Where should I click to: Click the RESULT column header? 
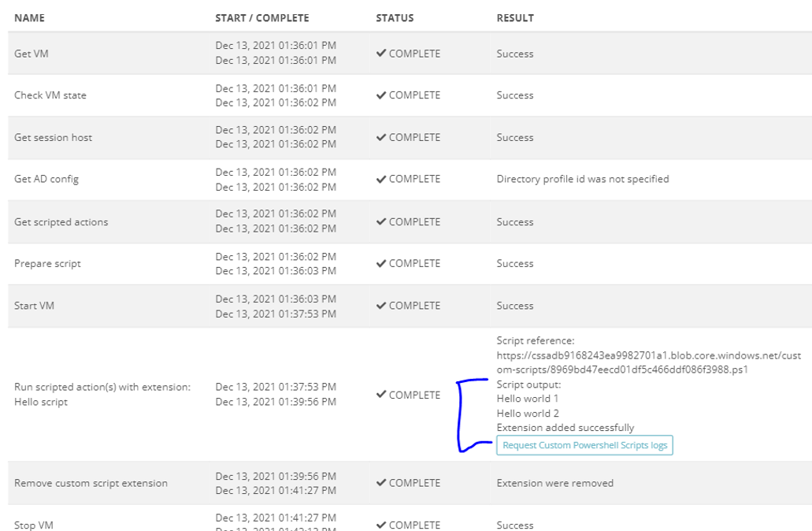pyautogui.click(x=515, y=17)
